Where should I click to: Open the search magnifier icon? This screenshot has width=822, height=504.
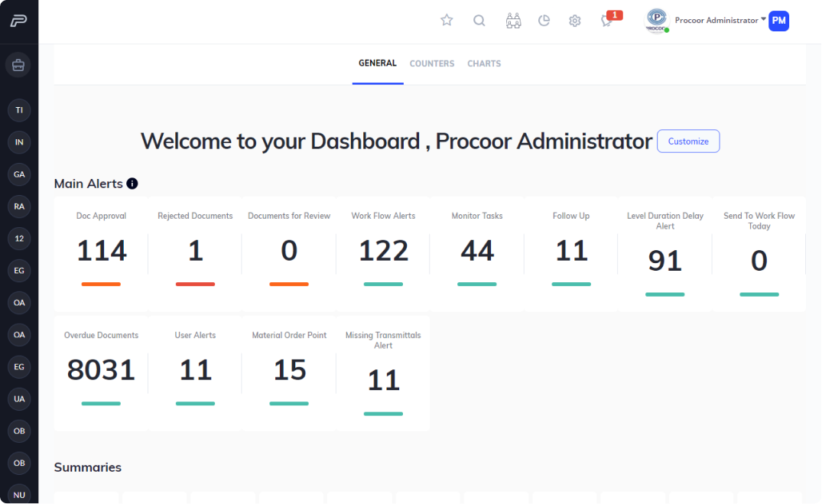pyautogui.click(x=479, y=21)
